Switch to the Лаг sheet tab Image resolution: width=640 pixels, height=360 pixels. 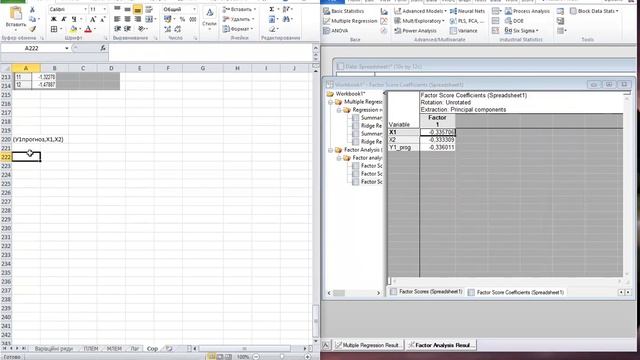[135, 349]
